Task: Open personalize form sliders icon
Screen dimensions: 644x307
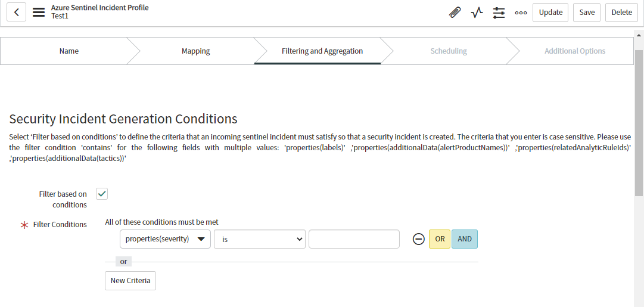Action: coord(499,13)
